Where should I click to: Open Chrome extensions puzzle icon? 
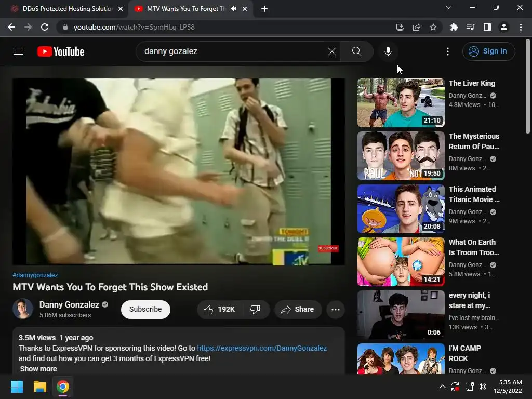(x=454, y=27)
